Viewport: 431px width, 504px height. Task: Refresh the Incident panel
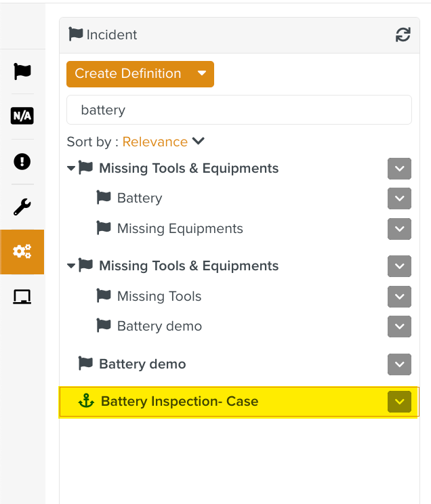(x=403, y=35)
